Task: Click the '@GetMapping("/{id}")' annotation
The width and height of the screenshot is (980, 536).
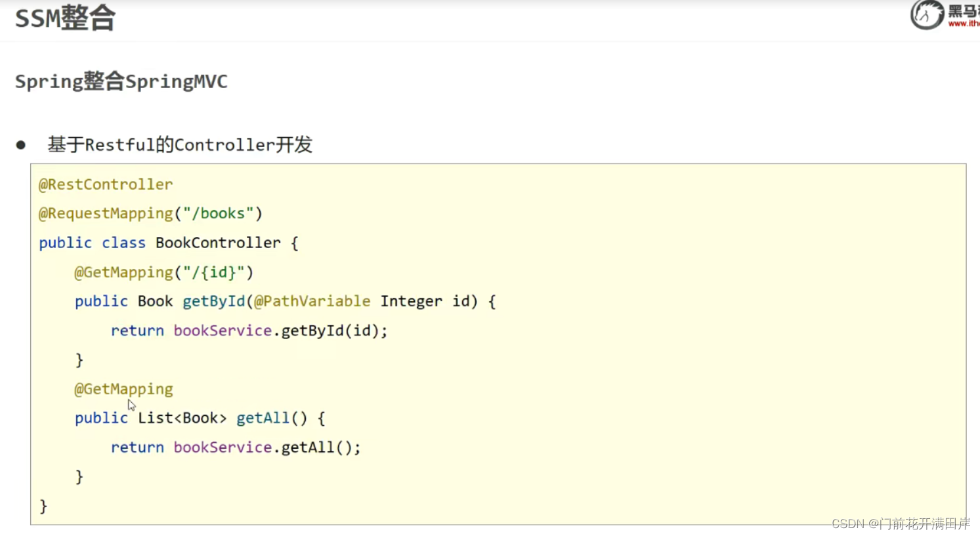Action: coord(164,272)
